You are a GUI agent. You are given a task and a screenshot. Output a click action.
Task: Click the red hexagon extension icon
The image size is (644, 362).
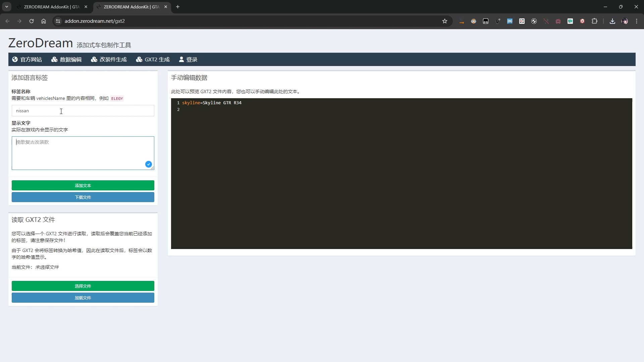(x=582, y=21)
